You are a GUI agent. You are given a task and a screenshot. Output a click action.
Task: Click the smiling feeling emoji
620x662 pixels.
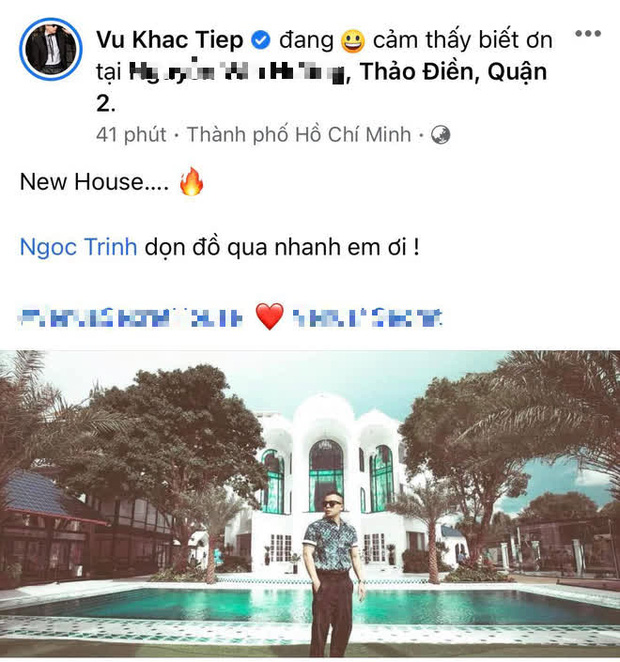[353, 41]
